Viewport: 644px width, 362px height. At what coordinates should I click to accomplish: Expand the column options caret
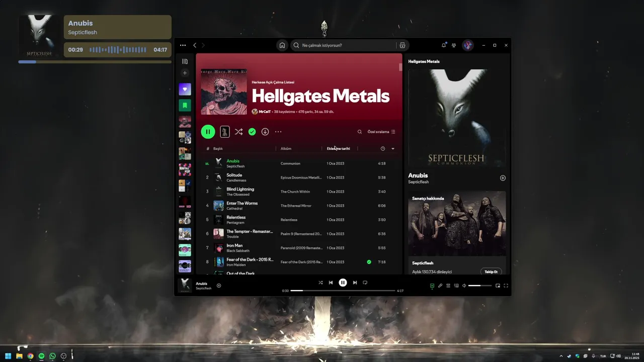[393, 149]
